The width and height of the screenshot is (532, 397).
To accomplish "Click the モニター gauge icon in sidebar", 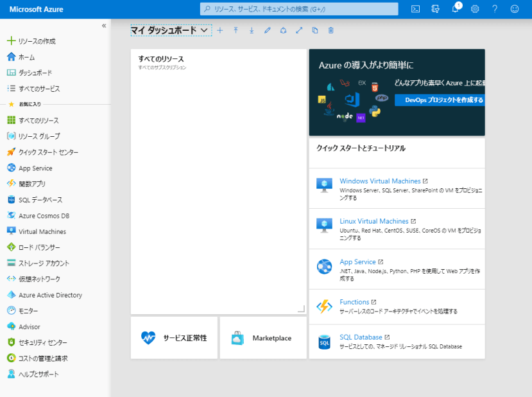I will pyautogui.click(x=11, y=310).
